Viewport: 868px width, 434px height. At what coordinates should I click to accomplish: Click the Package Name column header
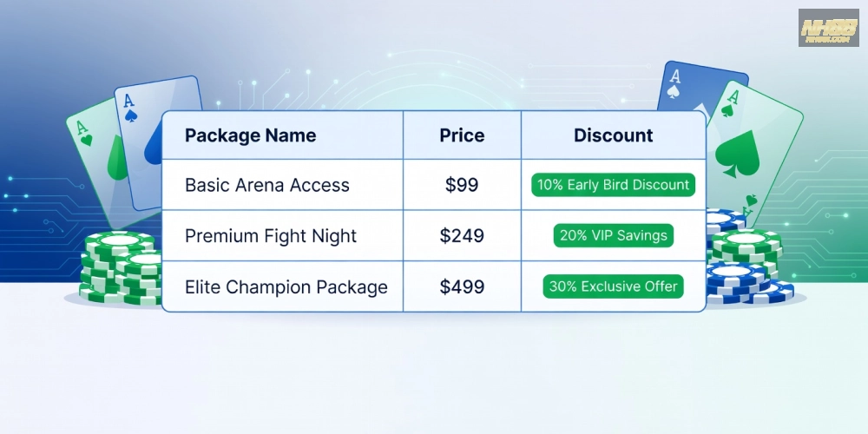coord(250,135)
